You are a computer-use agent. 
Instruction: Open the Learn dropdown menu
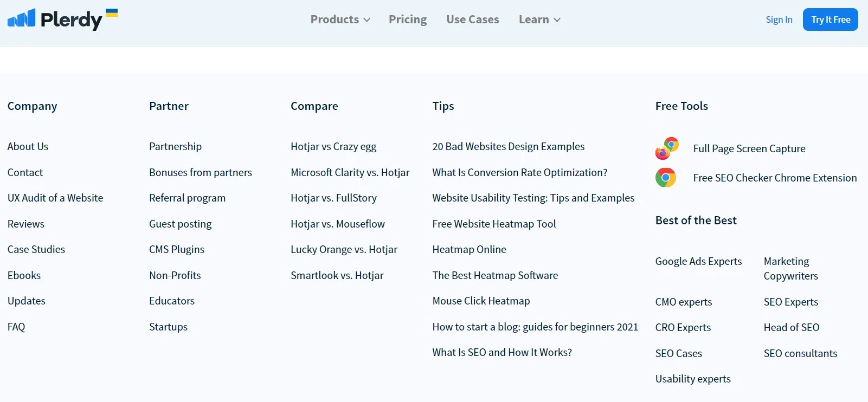click(x=539, y=20)
